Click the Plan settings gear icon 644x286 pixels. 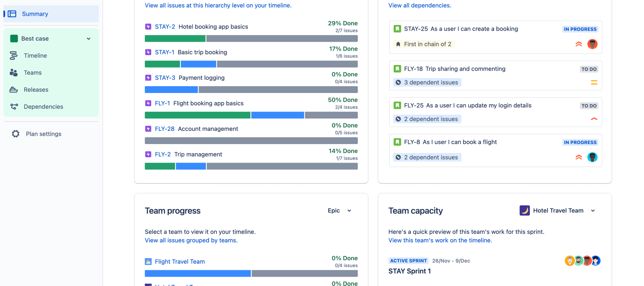tap(16, 134)
